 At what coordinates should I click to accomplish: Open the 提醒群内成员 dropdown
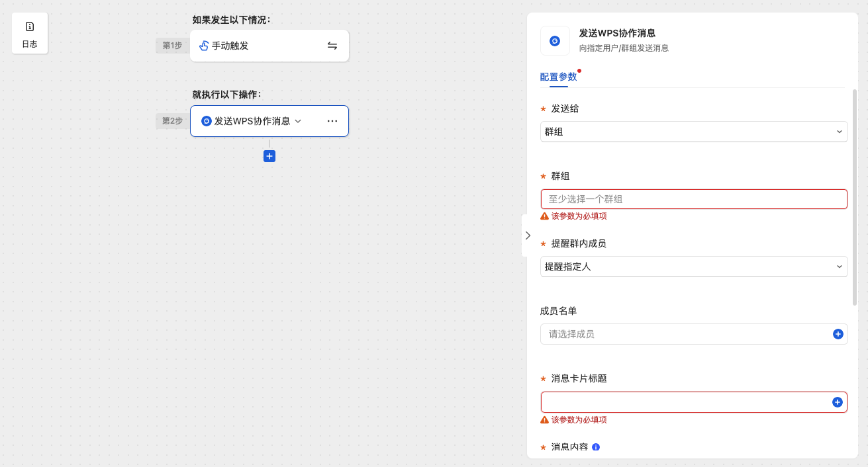[x=693, y=267]
